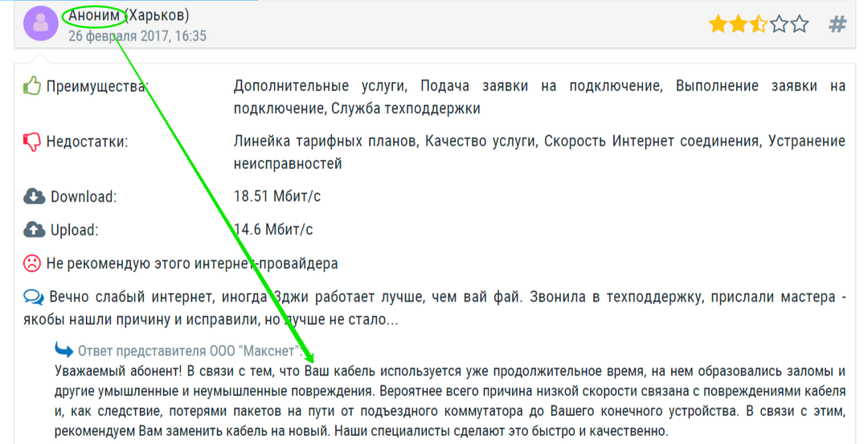
Task: Click the first filled rating star
Action: 718,24
